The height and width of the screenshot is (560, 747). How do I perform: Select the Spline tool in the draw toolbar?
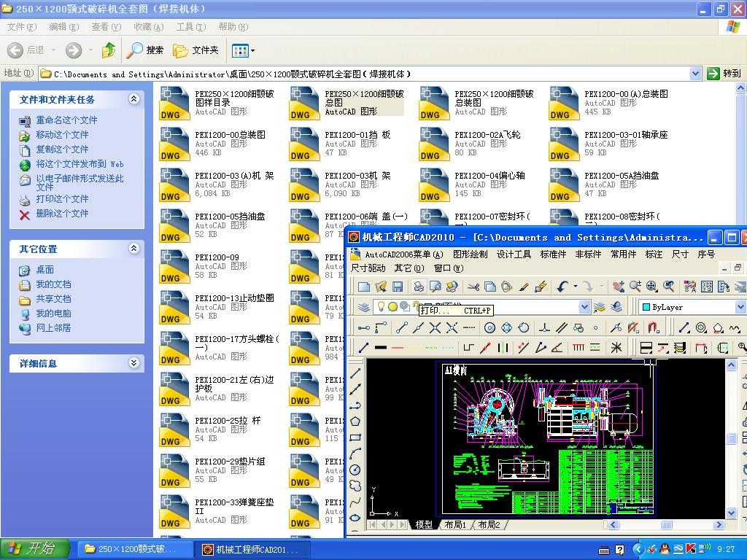pos(355,502)
